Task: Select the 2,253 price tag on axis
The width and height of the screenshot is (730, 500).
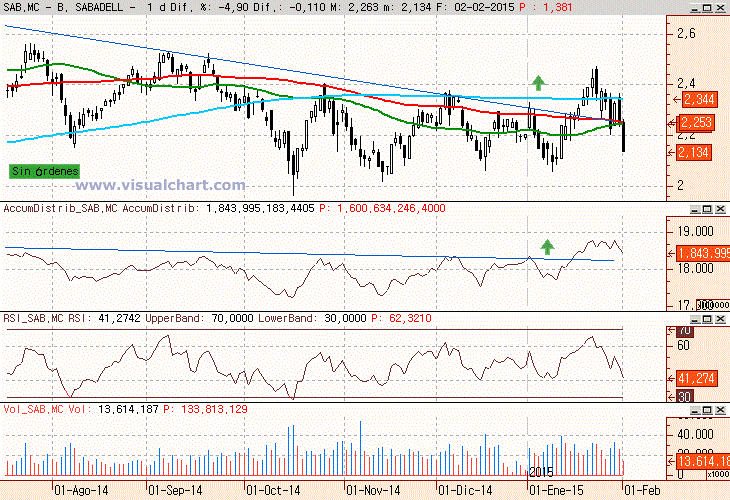Action: coord(696,123)
